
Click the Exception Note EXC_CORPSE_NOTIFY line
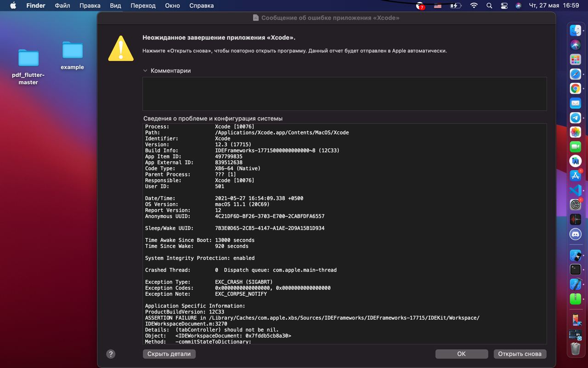tap(206, 294)
